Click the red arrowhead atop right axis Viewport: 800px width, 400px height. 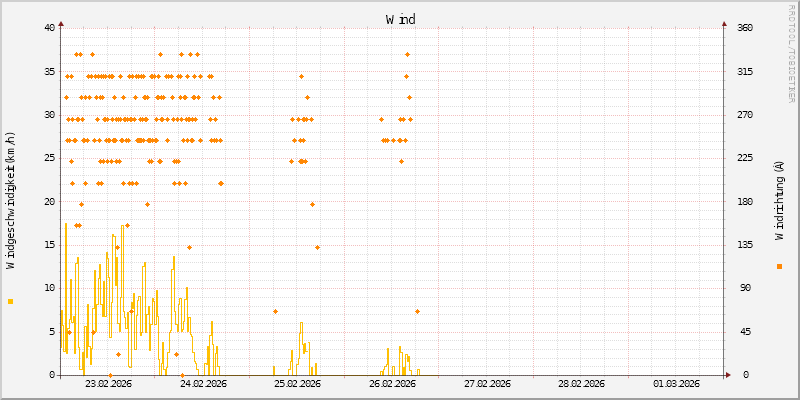click(x=723, y=22)
